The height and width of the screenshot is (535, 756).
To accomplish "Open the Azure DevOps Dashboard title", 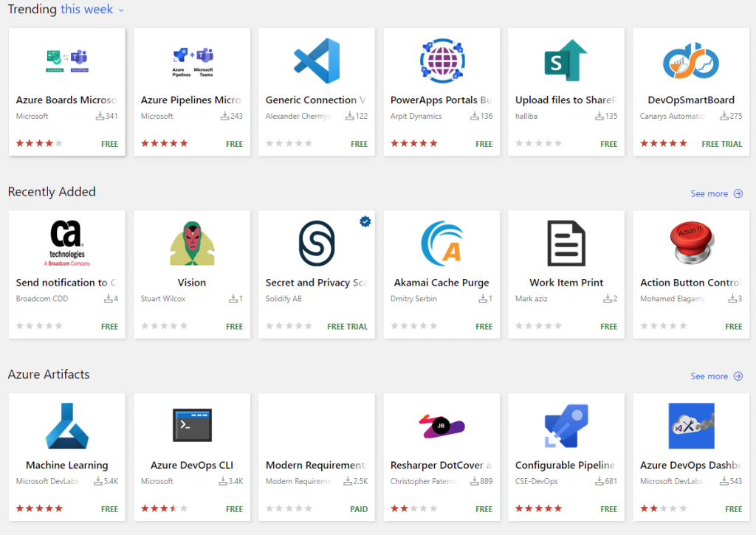I will coord(691,466).
